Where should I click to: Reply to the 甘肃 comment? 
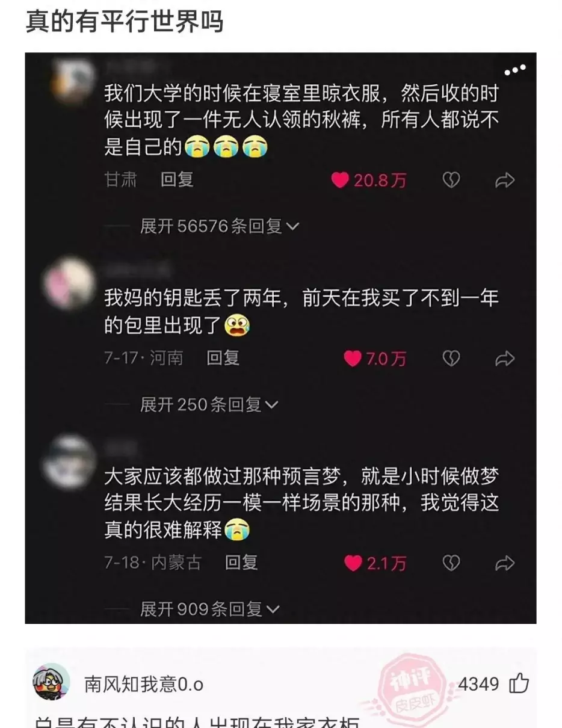click(177, 179)
